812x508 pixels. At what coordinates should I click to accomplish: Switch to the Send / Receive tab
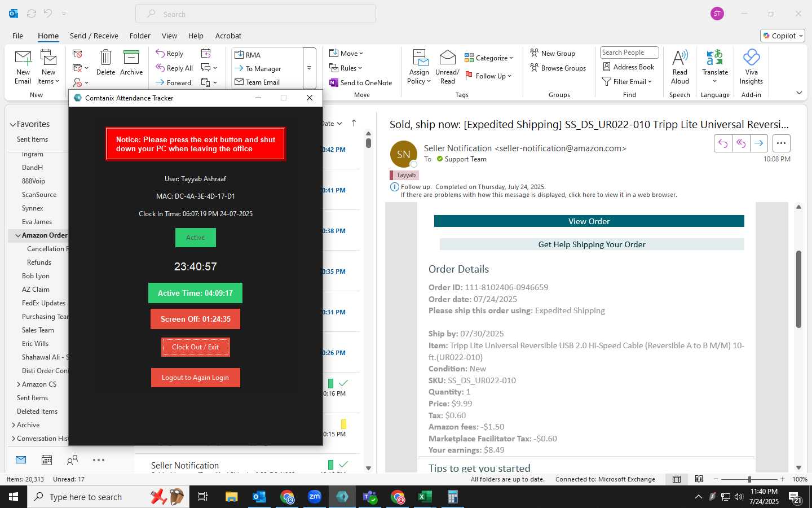click(94, 36)
